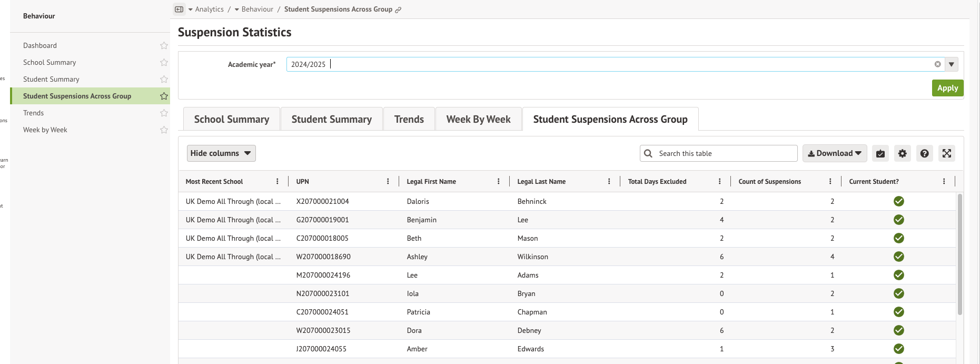Click the green Apply button
980x364 pixels.
click(947, 88)
